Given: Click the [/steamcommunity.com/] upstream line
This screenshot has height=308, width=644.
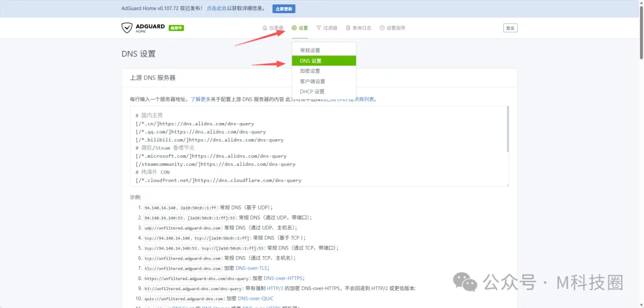Looking at the screenshot, I should [x=215, y=164].
